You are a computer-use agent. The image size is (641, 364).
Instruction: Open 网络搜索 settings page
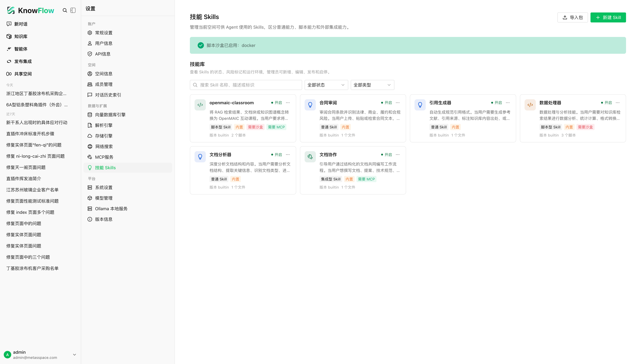(128, 146)
